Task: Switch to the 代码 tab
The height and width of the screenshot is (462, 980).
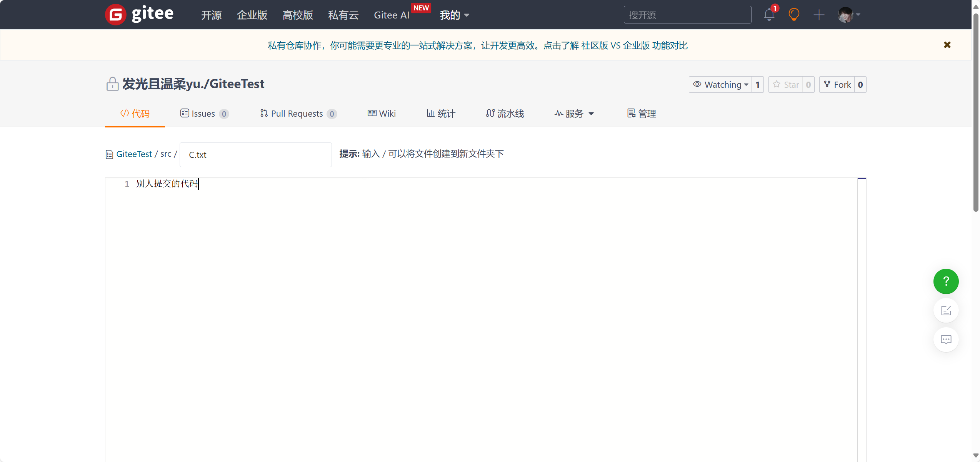Action: [135, 114]
